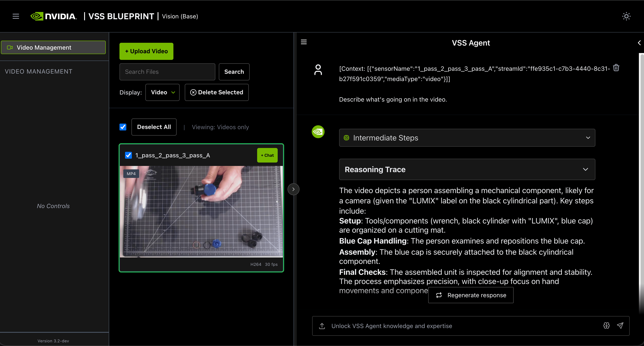This screenshot has height=346, width=644.
Task: Click the brain icon in chat input
Action: pos(606,325)
